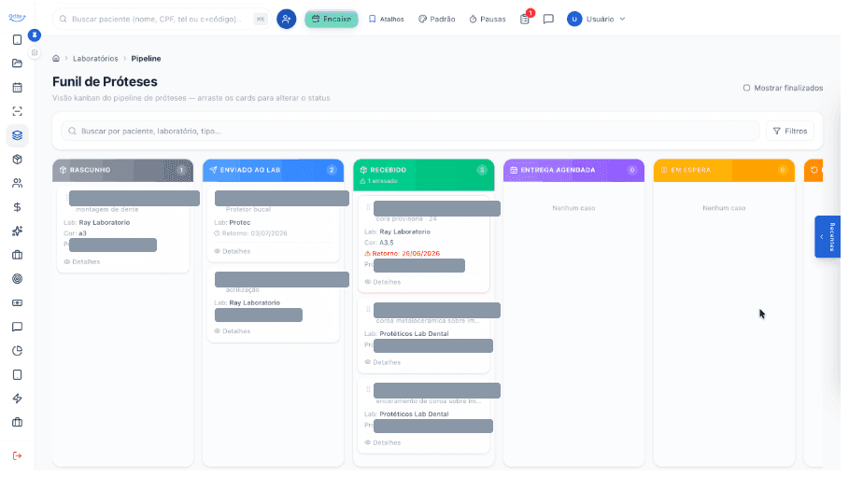Open the calendar icon in sidebar
Image resolution: width=863 pixels, height=504 pixels.
17,88
